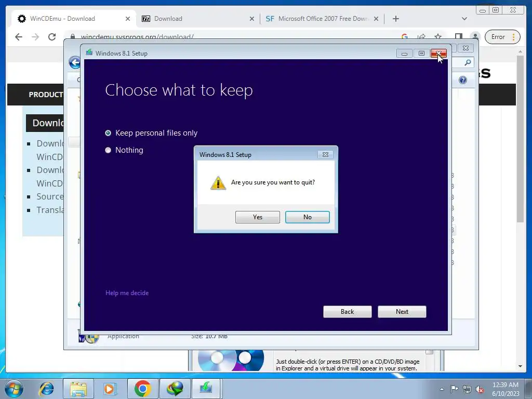Click the Source link on webpage
The height and width of the screenshot is (399, 532).
click(x=50, y=196)
